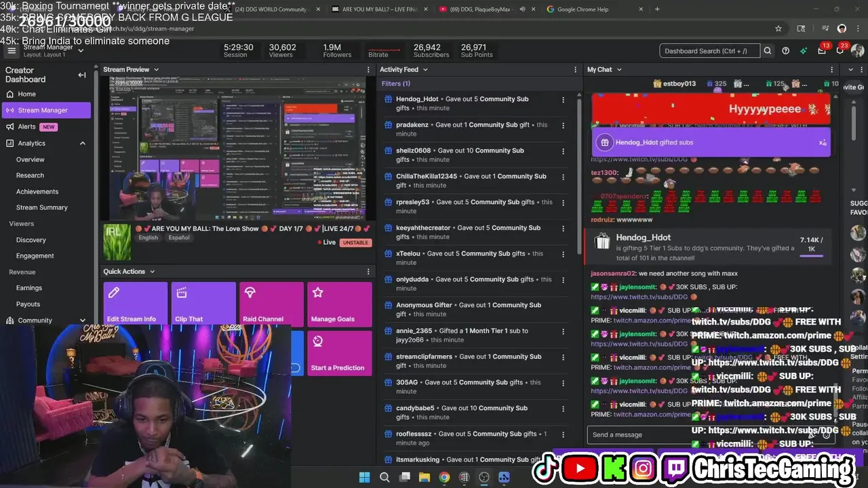868x488 pixels.
Task: Open options for Hendog_Hdot activity entry
Action: click(x=563, y=100)
